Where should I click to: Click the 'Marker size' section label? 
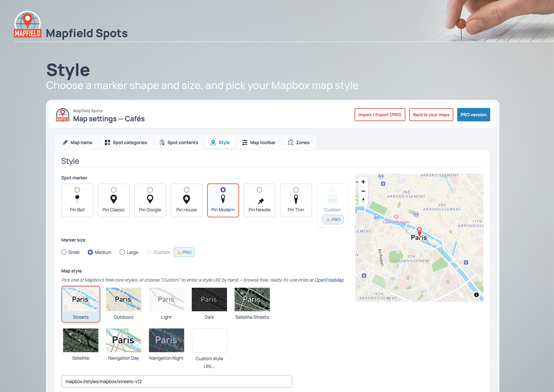73,240
